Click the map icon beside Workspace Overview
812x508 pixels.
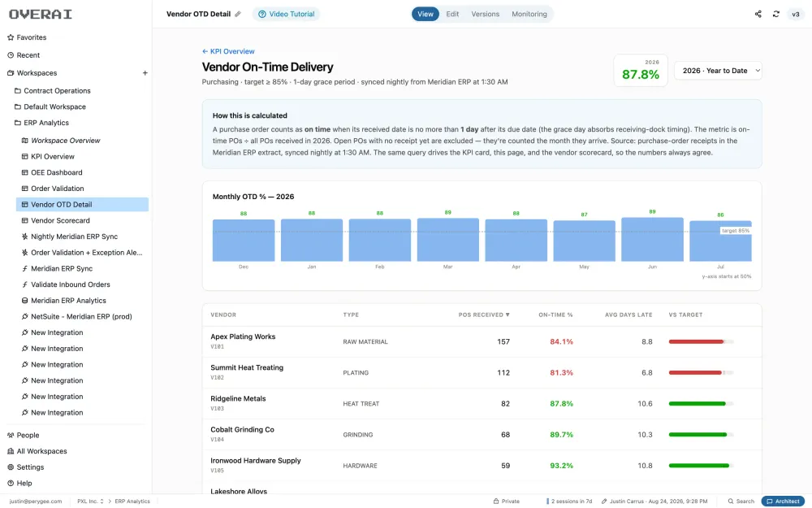[x=25, y=141]
